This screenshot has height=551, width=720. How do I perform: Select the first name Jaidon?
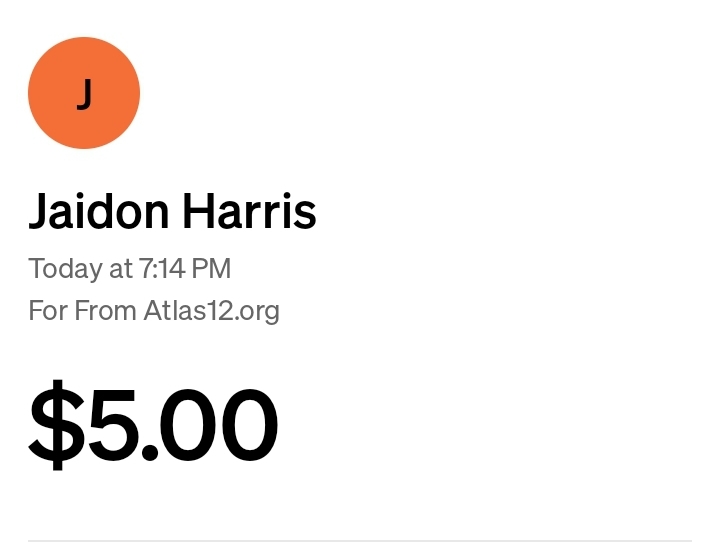click(99, 212)
